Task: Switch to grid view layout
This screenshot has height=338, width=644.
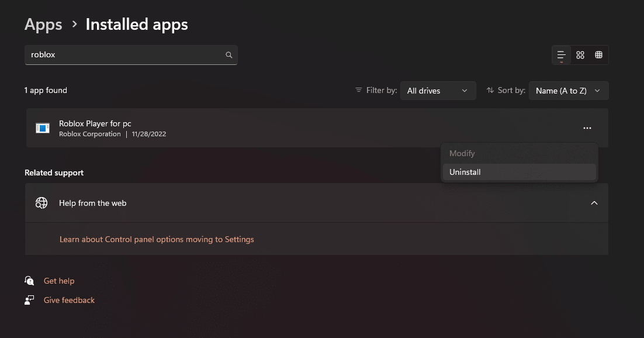Action: click(580, 55)
